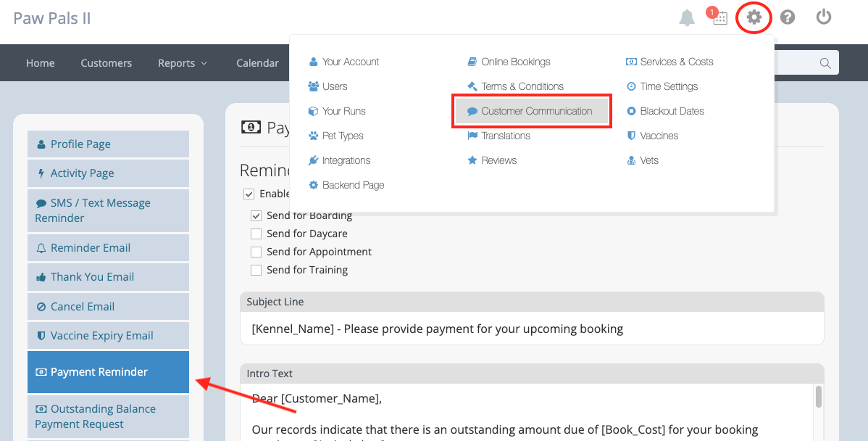
Task: Click inside the Intro Text editor
Action: coord(527,412)
